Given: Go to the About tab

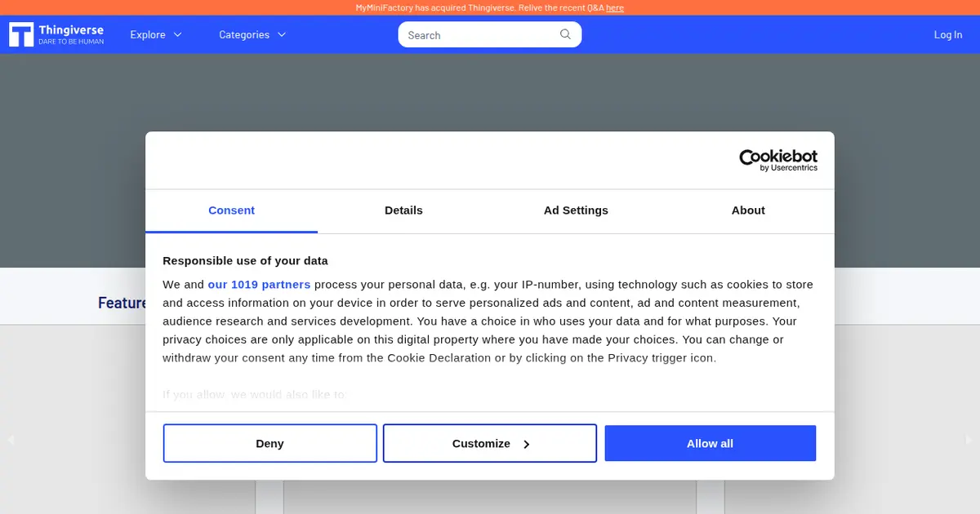Looking at the screenshot, I should [x=748, y=210].
